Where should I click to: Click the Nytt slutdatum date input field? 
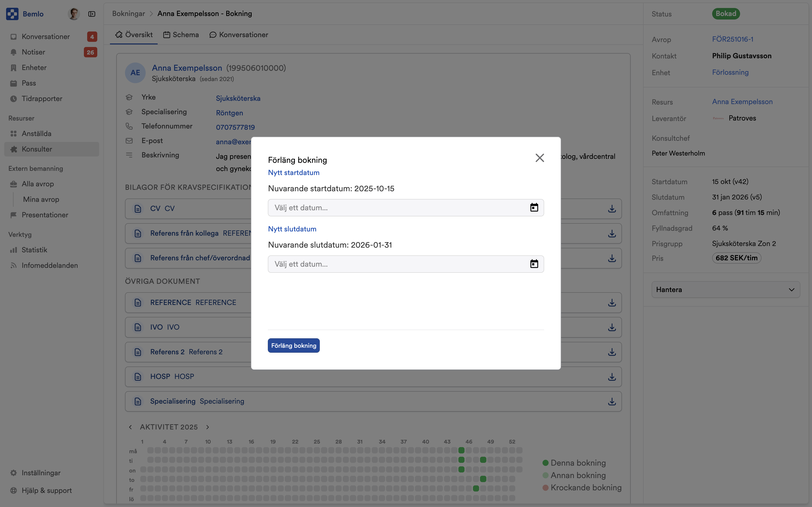pos(406,264)
